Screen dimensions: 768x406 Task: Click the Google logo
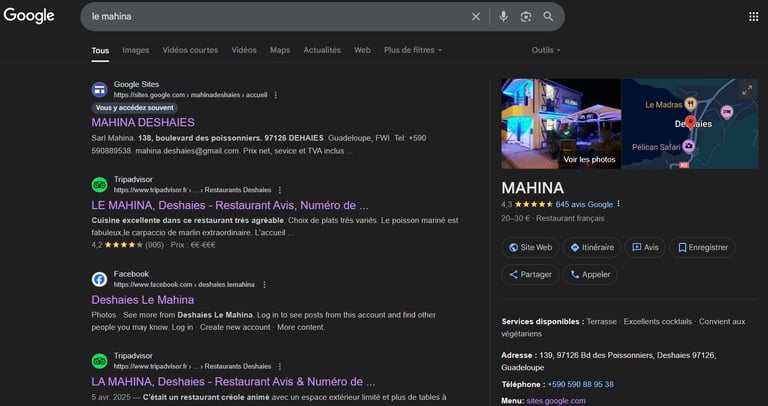[29, 16]
